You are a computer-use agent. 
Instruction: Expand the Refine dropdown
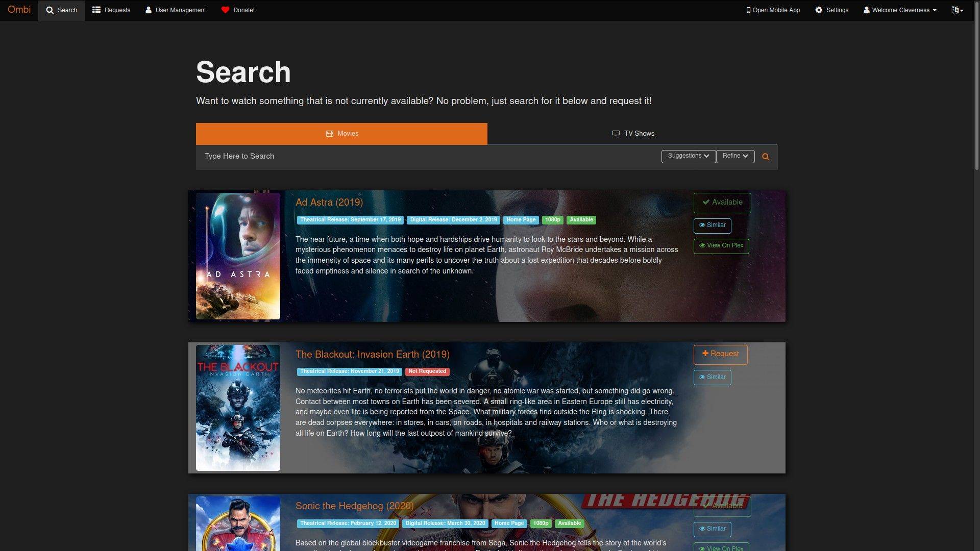[735, 156]
